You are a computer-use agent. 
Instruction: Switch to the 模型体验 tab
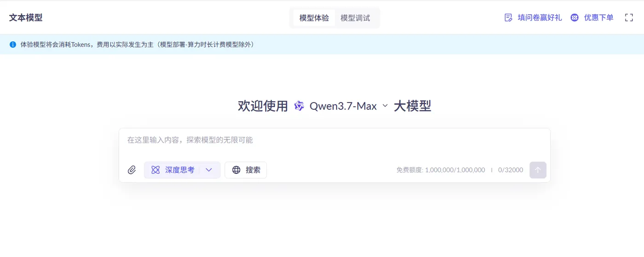point(314,18)
